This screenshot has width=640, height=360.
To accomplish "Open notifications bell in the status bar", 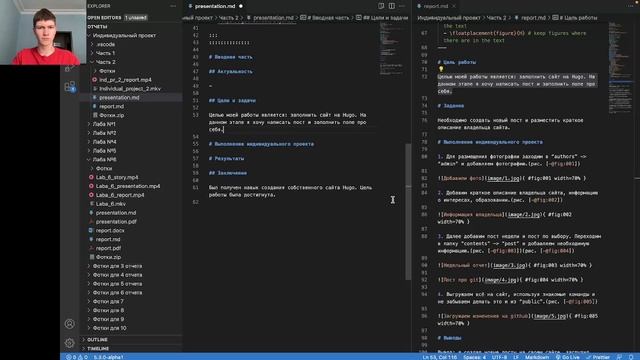I will pyautogui.click(x=631, y=357).
